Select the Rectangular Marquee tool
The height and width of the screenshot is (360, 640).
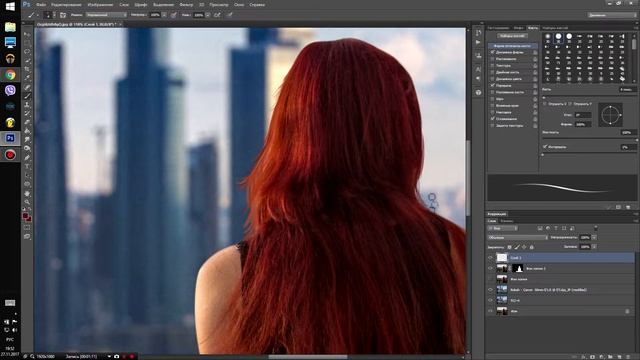(27, 43)
